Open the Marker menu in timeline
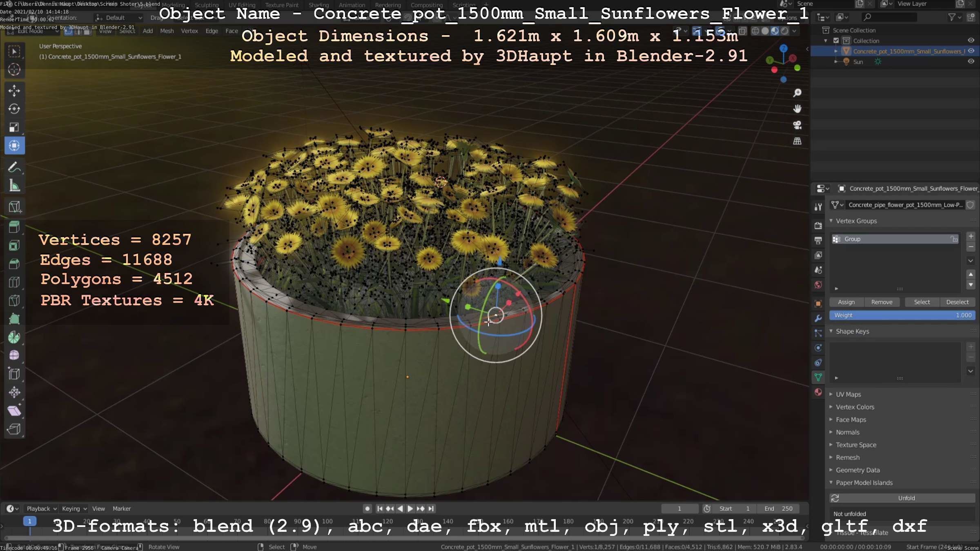 (122, 509)
